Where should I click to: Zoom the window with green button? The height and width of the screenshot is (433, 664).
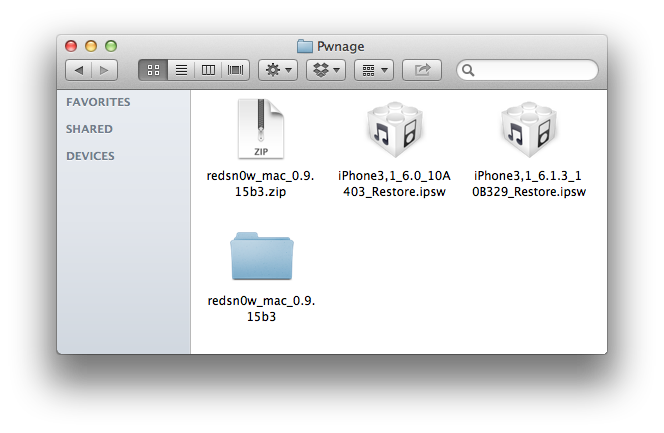pyautogui.click(x=111, y=46)
